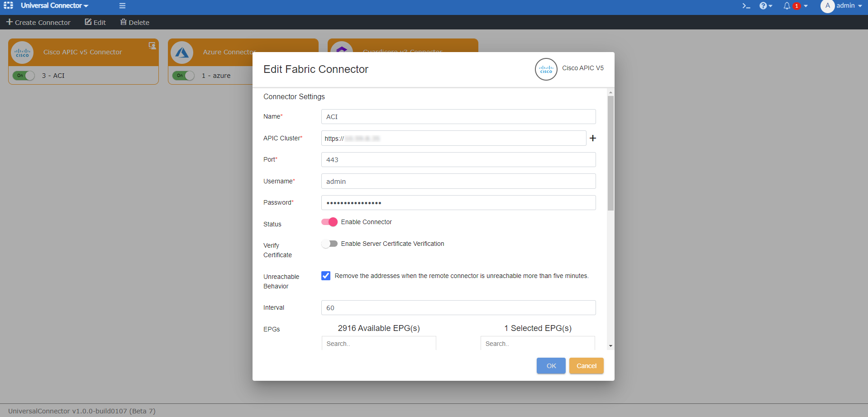Switch off the 3 - ACI connector toggle

tap(24, 76)
